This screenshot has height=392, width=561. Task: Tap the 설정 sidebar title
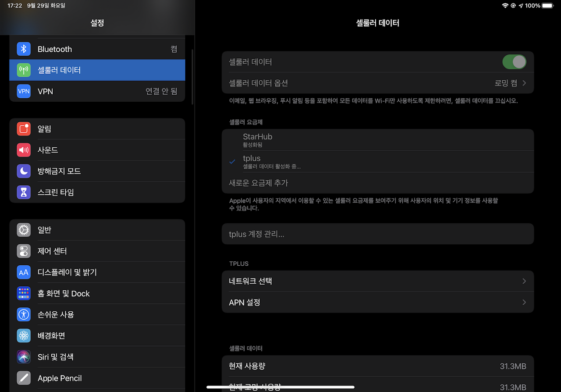[97, 23]
